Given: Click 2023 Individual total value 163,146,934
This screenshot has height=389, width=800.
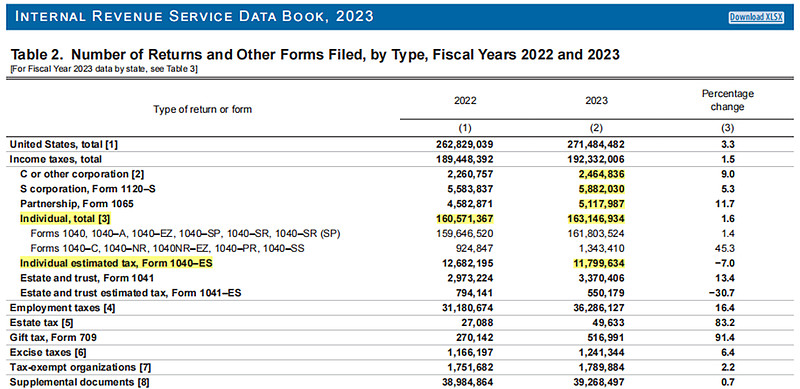Looking at the screenshot, I should [597, 218].
